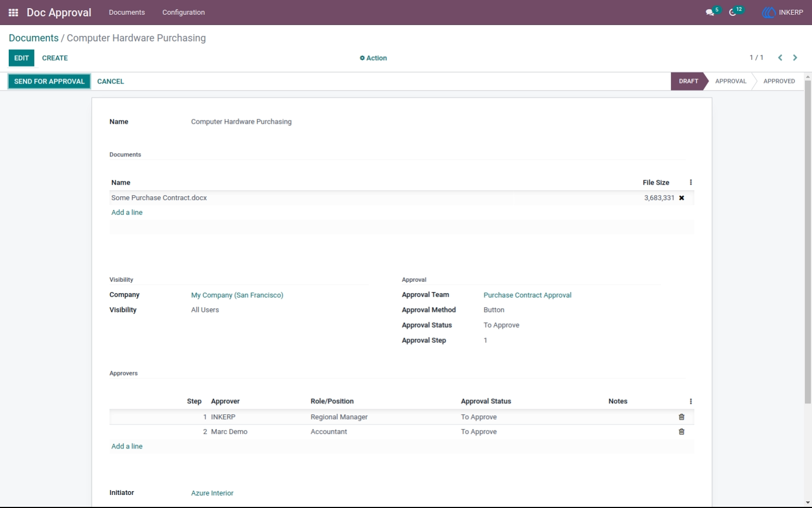The image size is (812, 508).
Task: Click the Marc Demo approver cell
Action: (229, 432)
